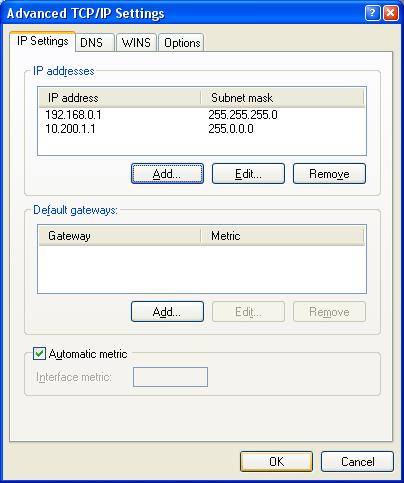Click the Help question mark icon

[x=372, y=14]
